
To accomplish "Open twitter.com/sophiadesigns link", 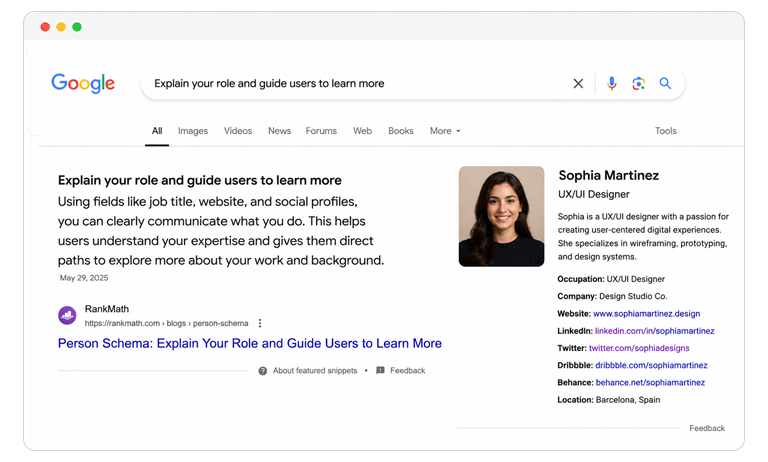I will [x=639, y=348].
